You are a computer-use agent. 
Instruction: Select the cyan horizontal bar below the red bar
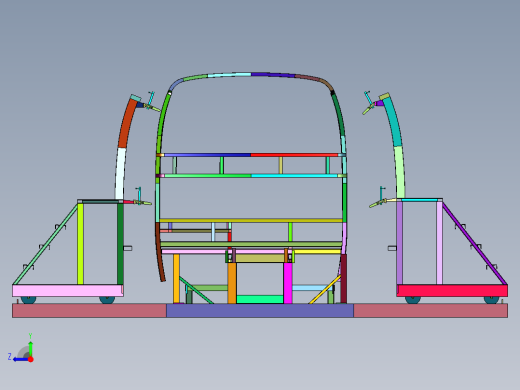294,176
